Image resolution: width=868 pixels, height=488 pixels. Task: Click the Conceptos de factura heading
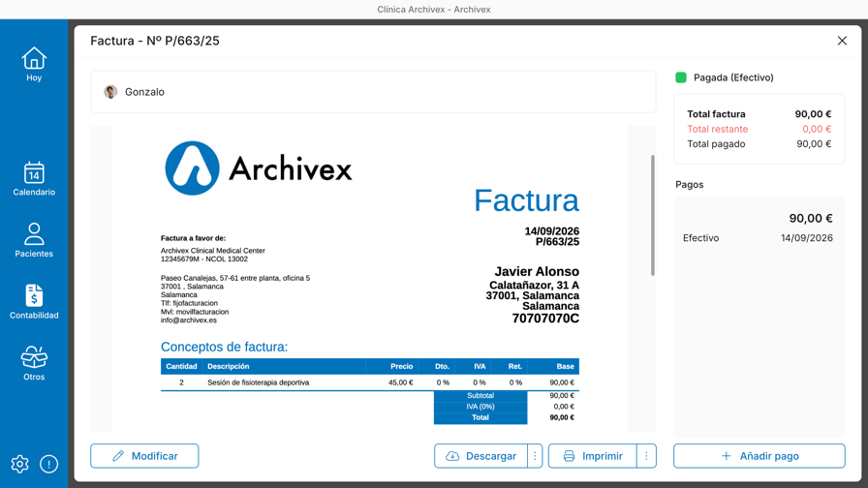point(224,347)
